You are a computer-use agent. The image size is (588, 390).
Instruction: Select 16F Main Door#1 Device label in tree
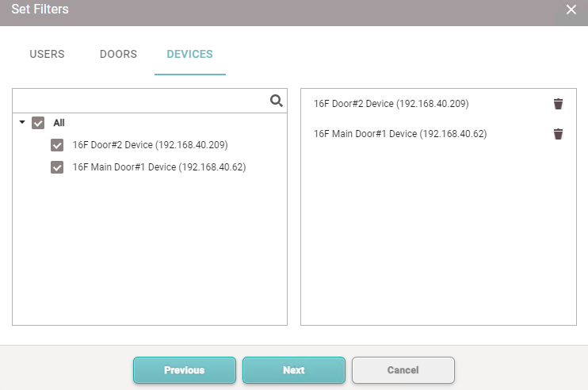pos(159,167)
